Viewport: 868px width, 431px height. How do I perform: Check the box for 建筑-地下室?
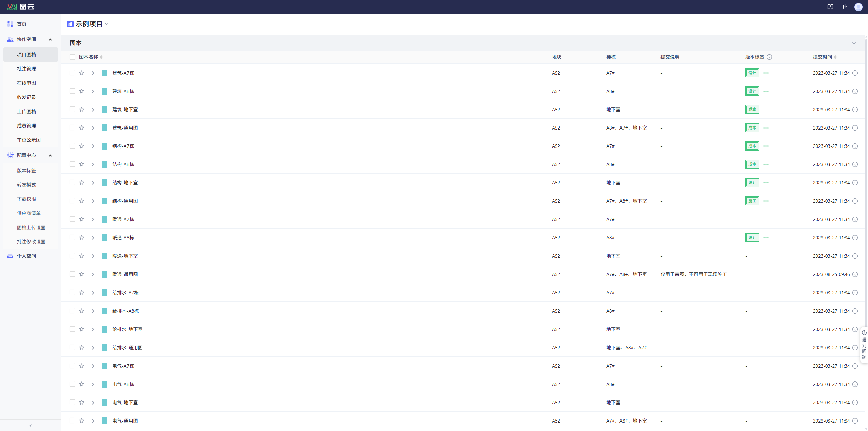pyautogui.click(x=72, y=110)
